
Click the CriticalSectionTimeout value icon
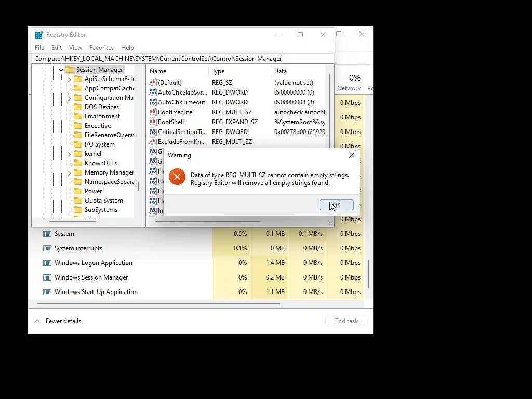coord(153,131)
